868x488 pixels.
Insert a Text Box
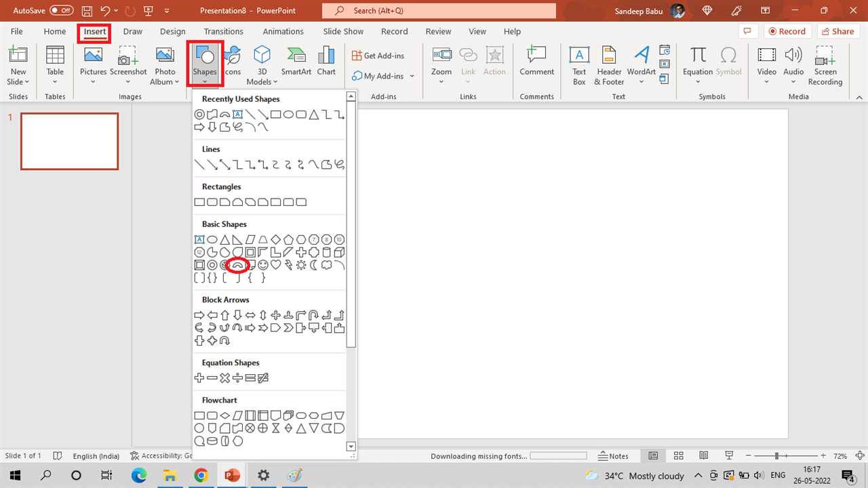point(578,64)
